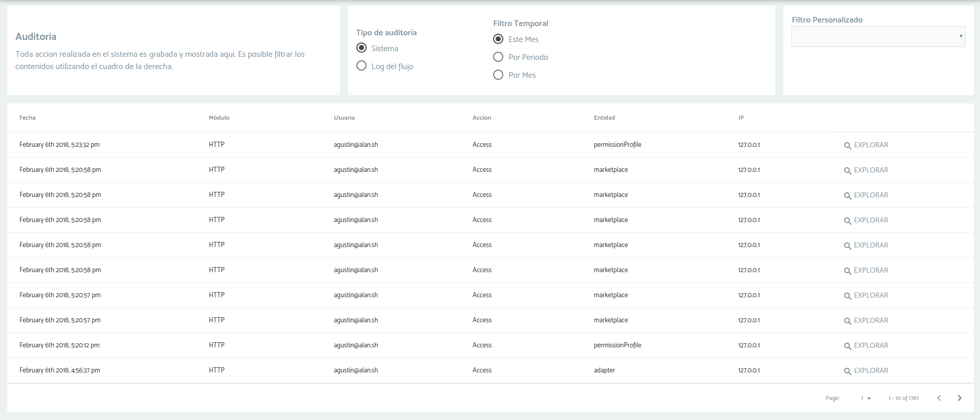Choose the Por Mes time filter
The height and width of the screenshot is (420, 980).
point(498,75)
